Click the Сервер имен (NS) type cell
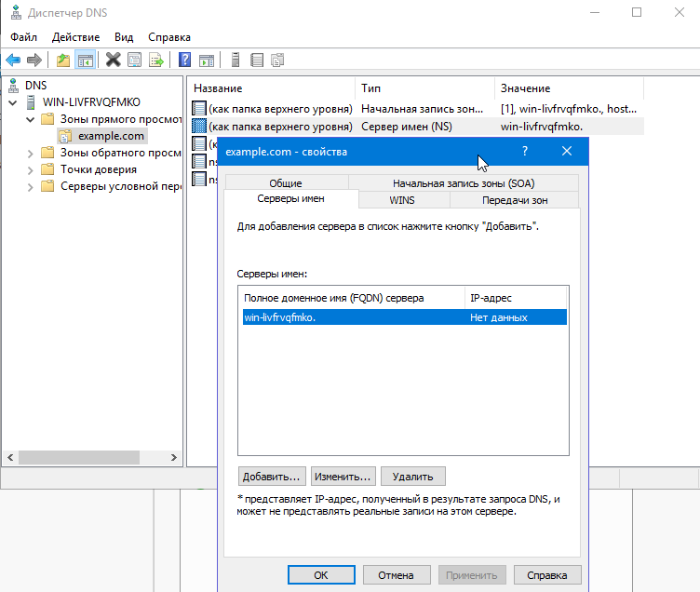This screenshot has height=592, width=700. (407, 127)
